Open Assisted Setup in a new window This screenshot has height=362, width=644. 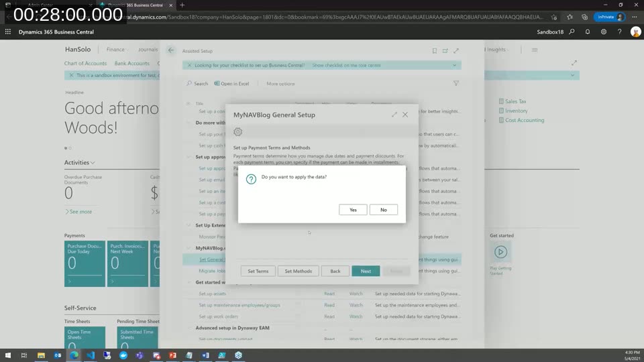[x=445, y=50]
